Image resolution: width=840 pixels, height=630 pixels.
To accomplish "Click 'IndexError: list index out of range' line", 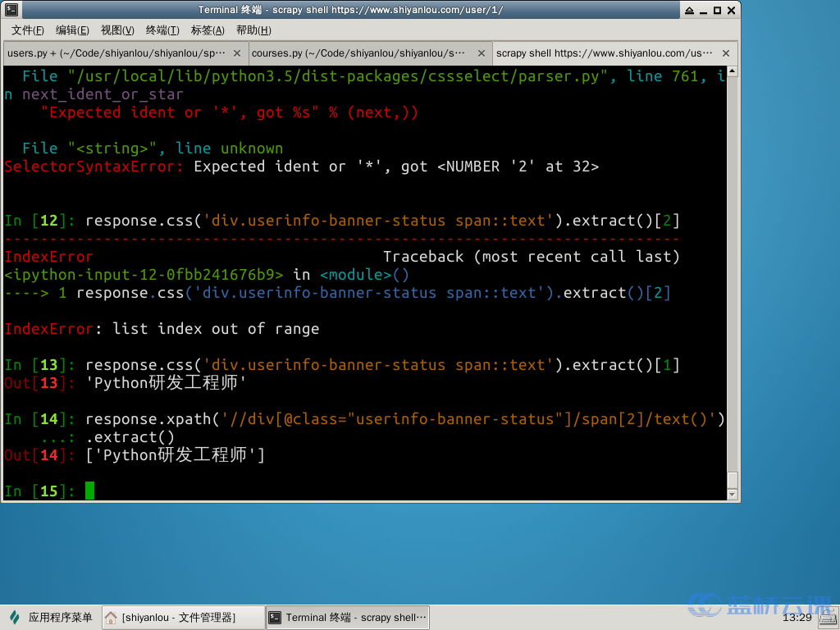I will point(162,329).
